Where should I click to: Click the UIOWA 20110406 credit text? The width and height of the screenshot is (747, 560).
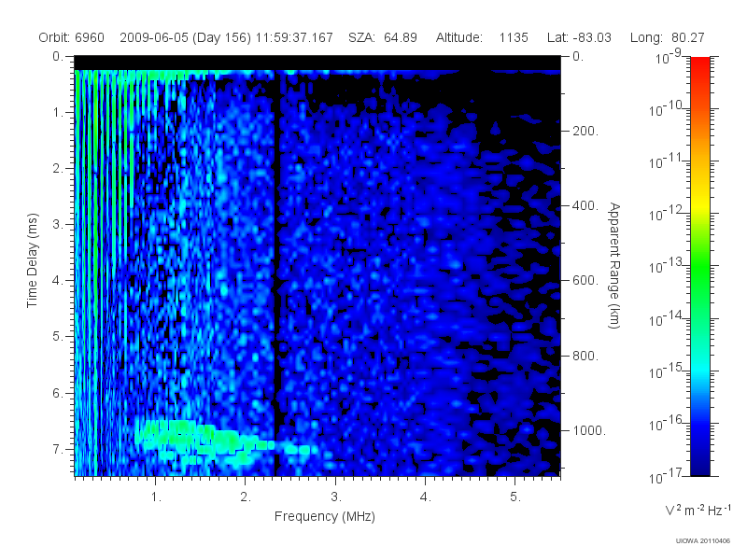(703, 541)
